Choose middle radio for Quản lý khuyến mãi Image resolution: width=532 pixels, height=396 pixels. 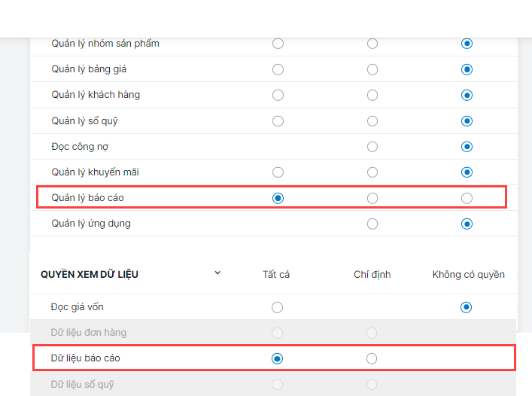[x=372, y=172]
